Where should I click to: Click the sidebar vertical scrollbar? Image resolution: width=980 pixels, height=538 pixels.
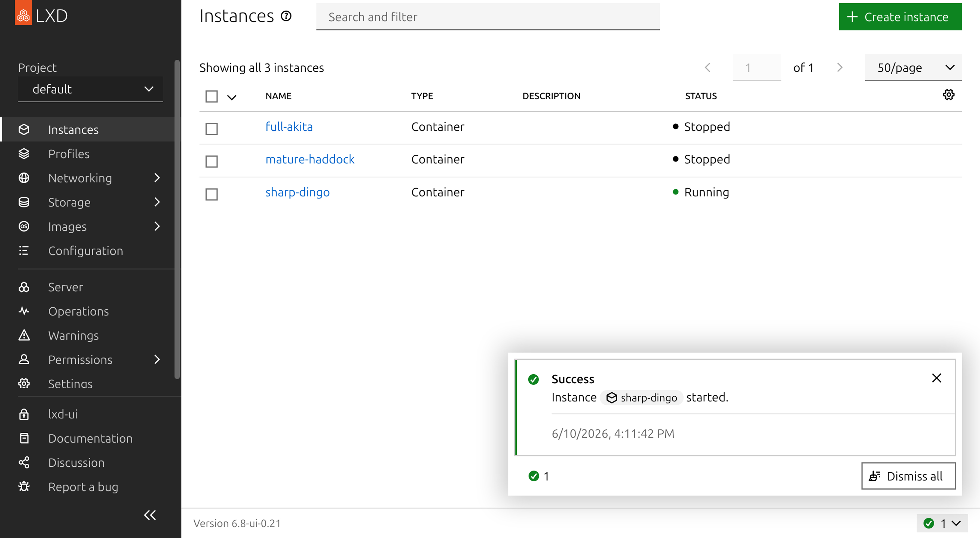click(x=177, y=219)
